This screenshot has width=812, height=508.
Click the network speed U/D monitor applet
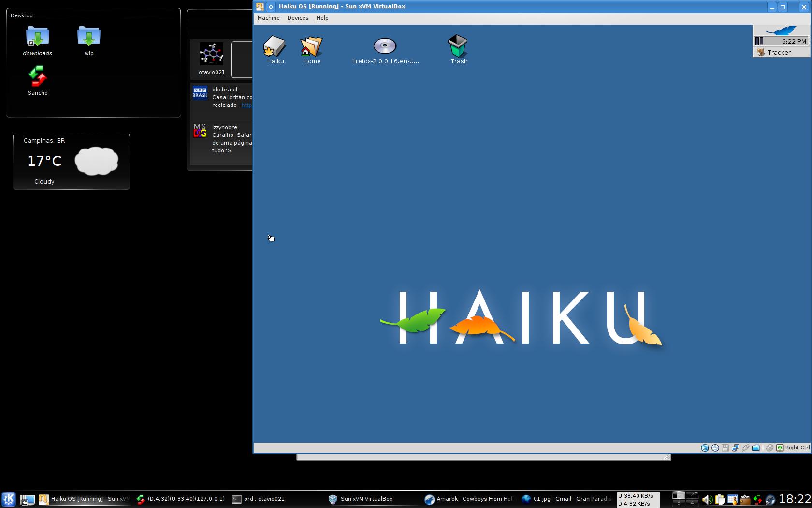pyautogui.click(x=638, y=499)
